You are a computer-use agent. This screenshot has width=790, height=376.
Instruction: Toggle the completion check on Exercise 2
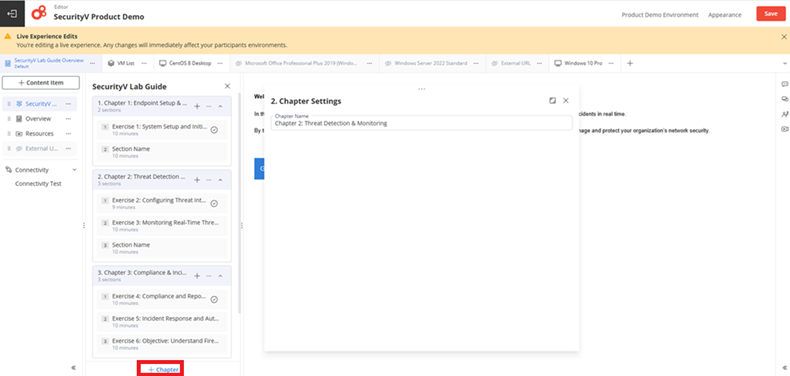click(214, 204)
